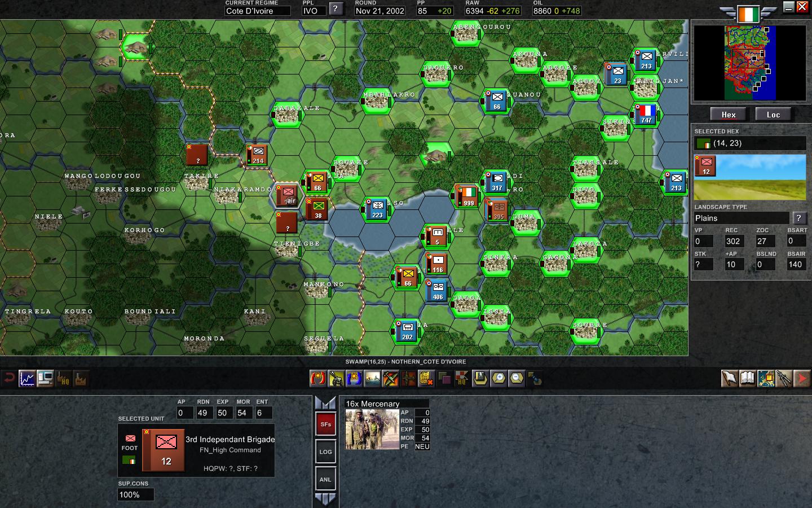Select the Ivorian flag unit 999
This screenshot has height=508, width=812.
[467, 196]
